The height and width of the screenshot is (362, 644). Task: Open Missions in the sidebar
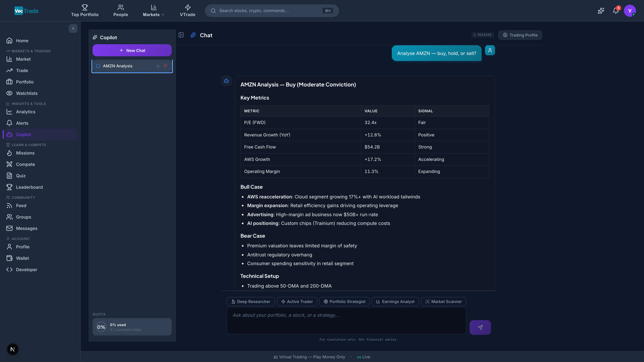pyautogui.click(x=40, y=153)
